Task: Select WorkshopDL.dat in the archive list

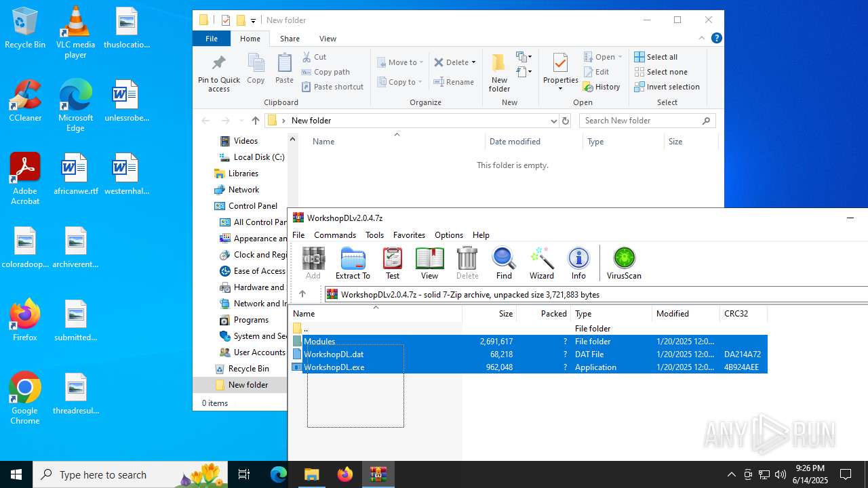Action: pos(529,354)
